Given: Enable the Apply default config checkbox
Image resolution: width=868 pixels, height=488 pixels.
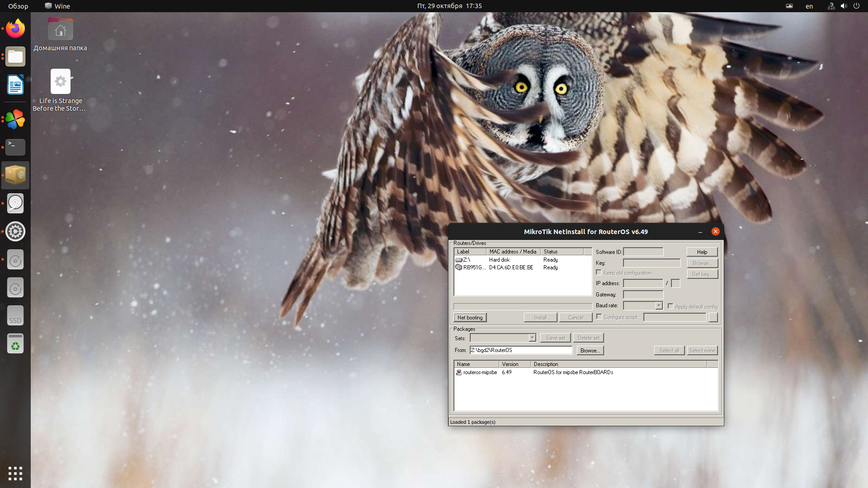Looking at the screenshot, I should point(670,305).
